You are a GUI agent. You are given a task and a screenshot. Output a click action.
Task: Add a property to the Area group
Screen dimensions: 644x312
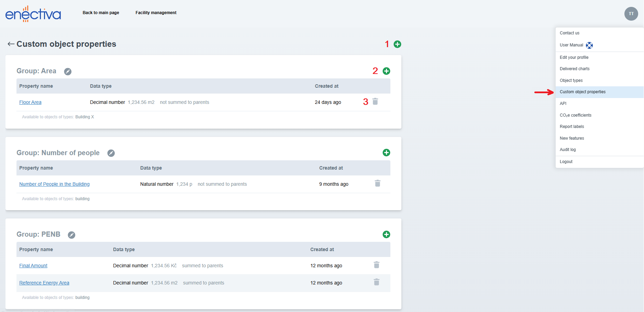tap(386, 71)
